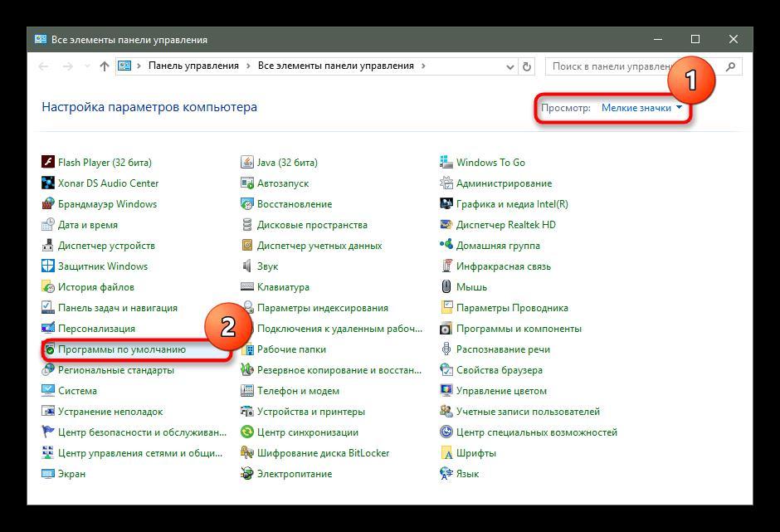Click the Персонализация icon
The width and height of the screenshot is (780, 532).
[48, 329]
